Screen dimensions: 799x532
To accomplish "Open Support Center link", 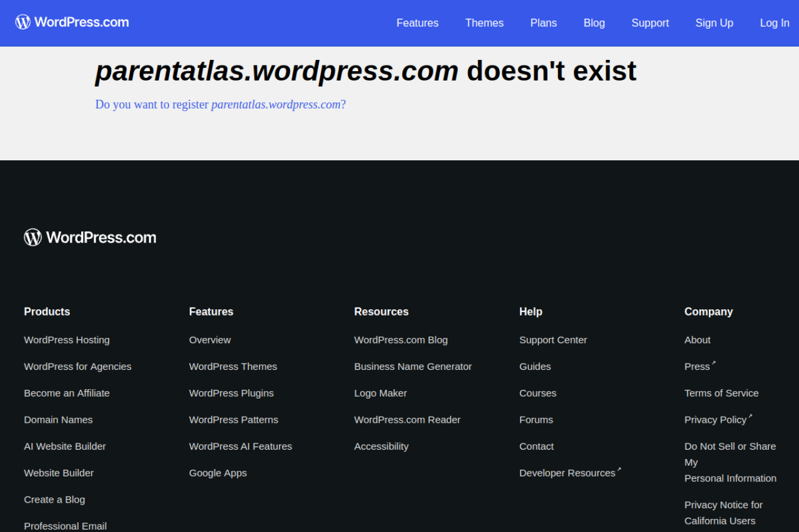I will 553,340.
